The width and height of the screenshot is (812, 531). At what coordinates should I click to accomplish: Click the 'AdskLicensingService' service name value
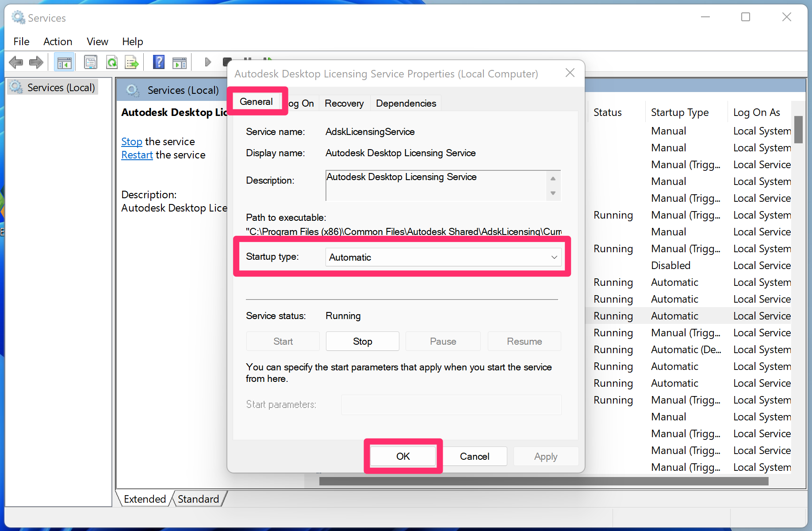[370, 131]
